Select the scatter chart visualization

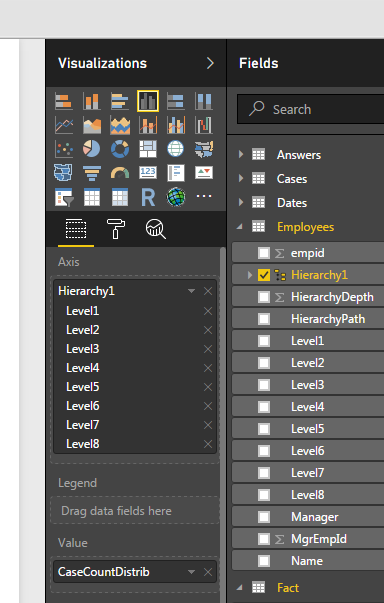point(64,149)
